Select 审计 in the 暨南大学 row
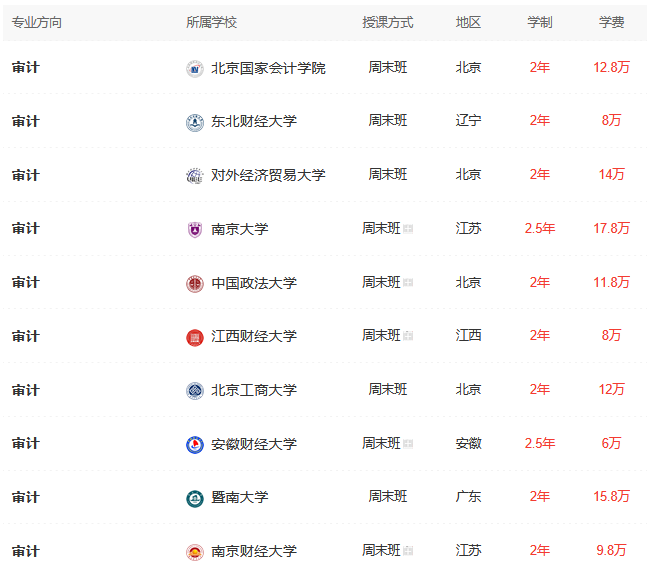 coord(26,498)
